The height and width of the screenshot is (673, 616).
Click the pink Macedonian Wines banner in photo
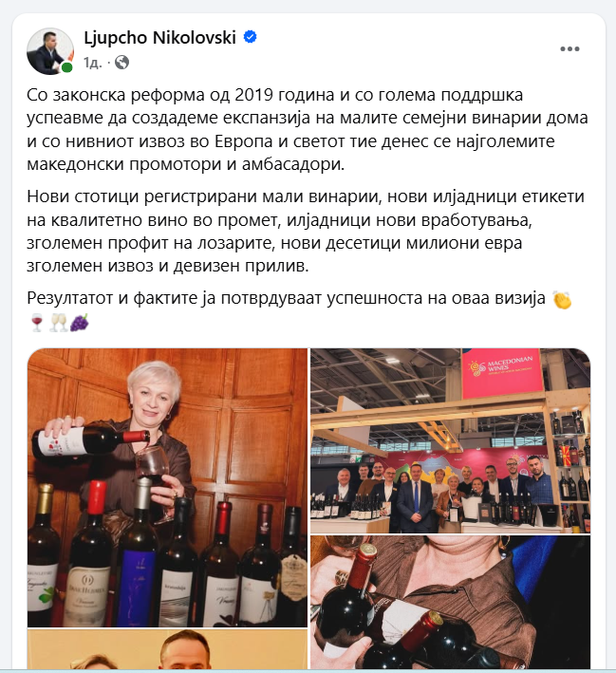point(502,371)
